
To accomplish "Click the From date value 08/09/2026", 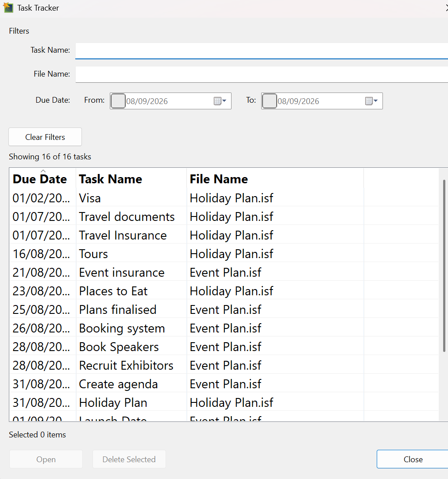I will tap(147, 101).
